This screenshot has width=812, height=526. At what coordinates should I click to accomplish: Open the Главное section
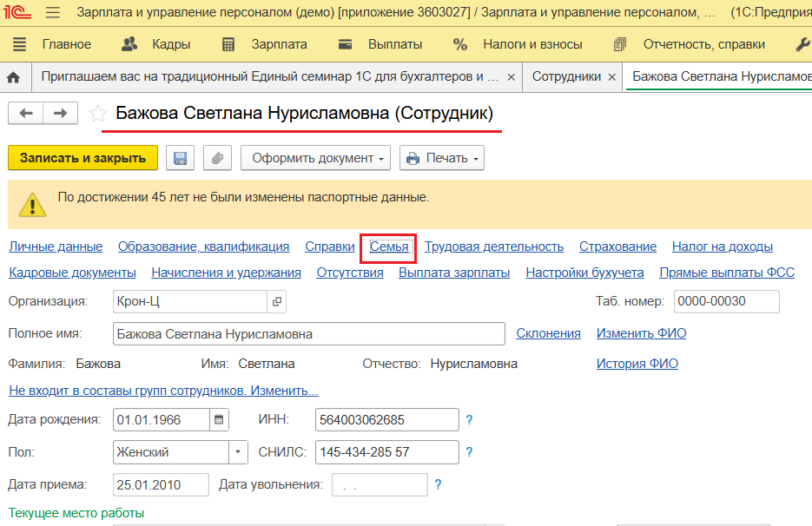pyautogui.click(x=67, y=44)
